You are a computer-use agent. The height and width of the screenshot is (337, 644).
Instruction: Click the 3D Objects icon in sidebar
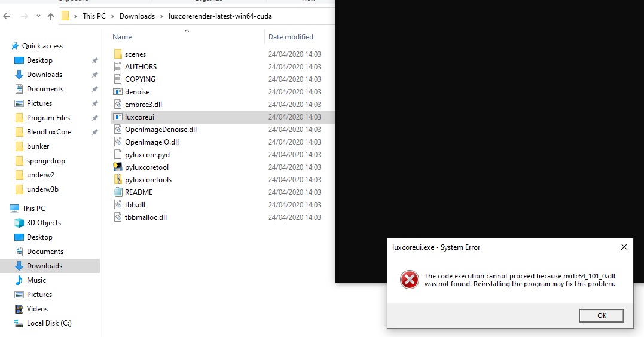pyautogui.click(x=19, y=223)
